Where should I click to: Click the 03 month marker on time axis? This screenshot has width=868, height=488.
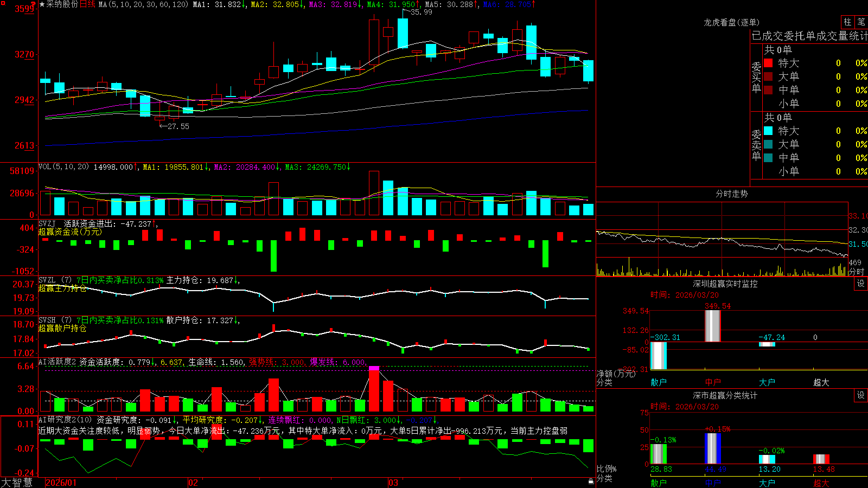[x=393, y=483]
